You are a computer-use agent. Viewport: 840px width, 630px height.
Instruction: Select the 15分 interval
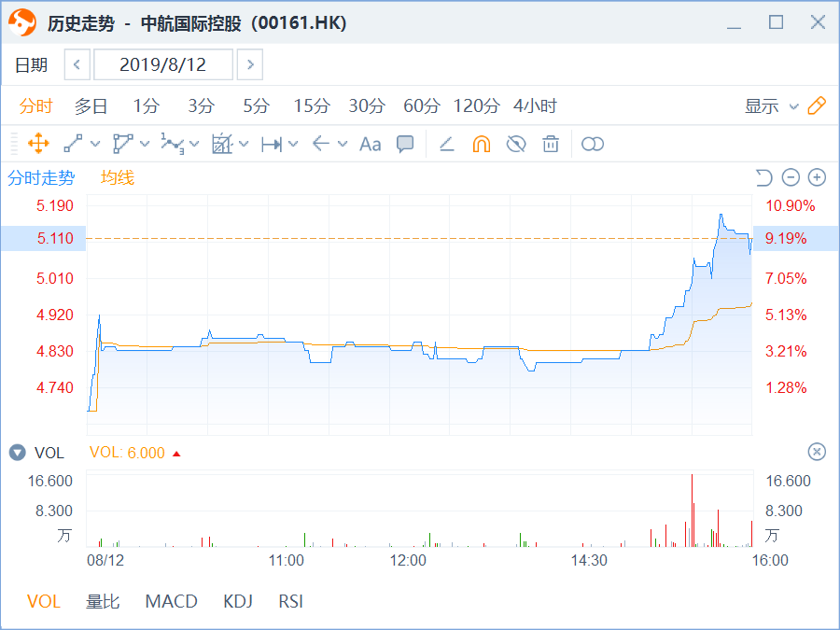[311, 106]
